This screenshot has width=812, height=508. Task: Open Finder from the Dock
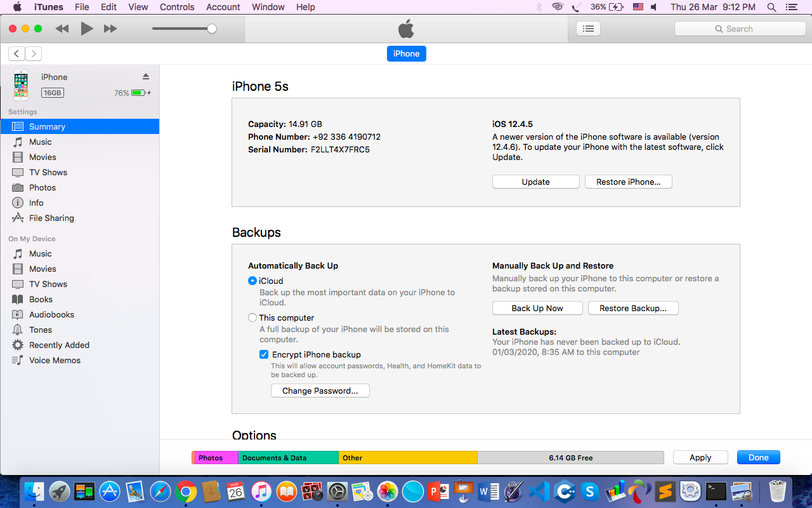point(34,491)
